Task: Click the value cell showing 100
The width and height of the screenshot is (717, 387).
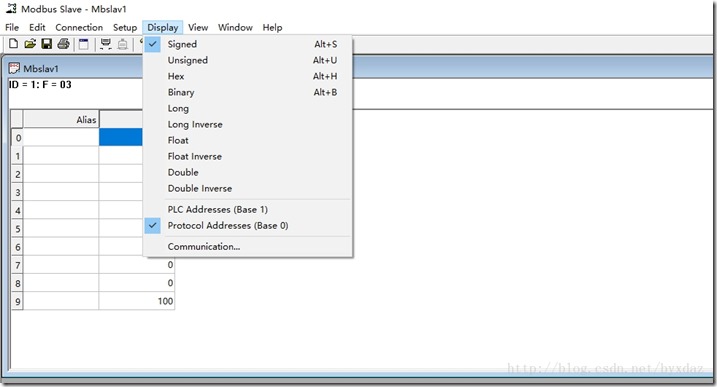Action: tap(137, 301)
